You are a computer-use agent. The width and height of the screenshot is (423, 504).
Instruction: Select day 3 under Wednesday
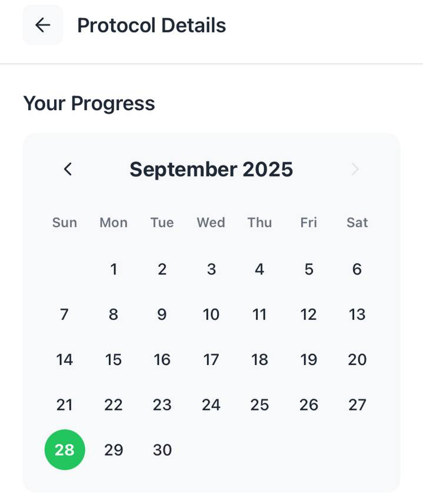pos(211,269)
